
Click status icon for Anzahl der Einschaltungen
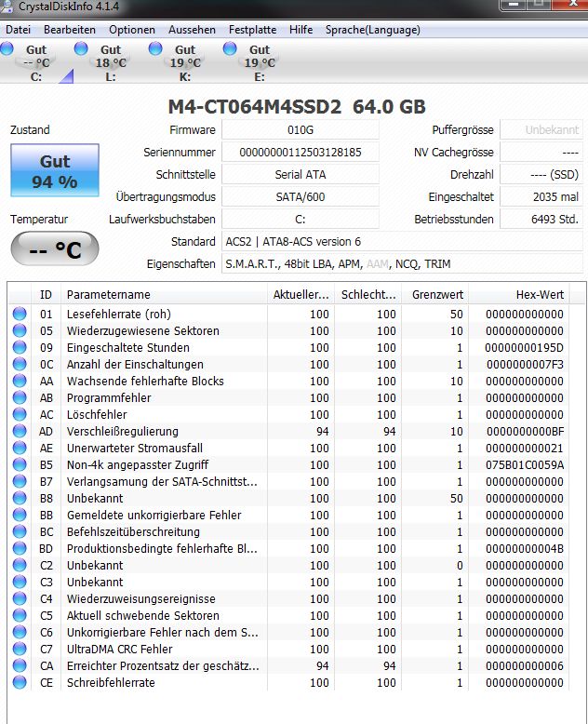point(20,364)
